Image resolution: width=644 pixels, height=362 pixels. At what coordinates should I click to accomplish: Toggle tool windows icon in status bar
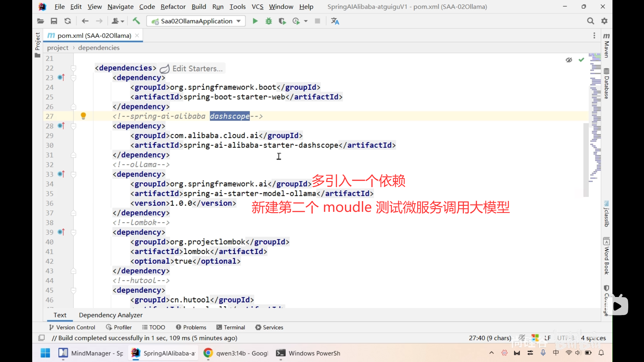tap(42, 338)
